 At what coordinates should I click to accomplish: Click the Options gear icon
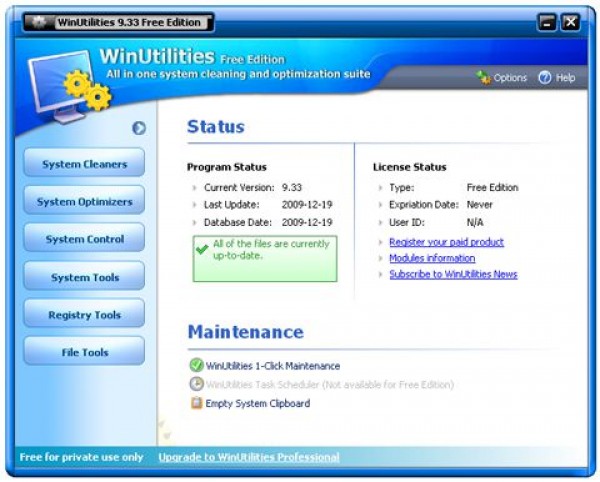[484, 78]
